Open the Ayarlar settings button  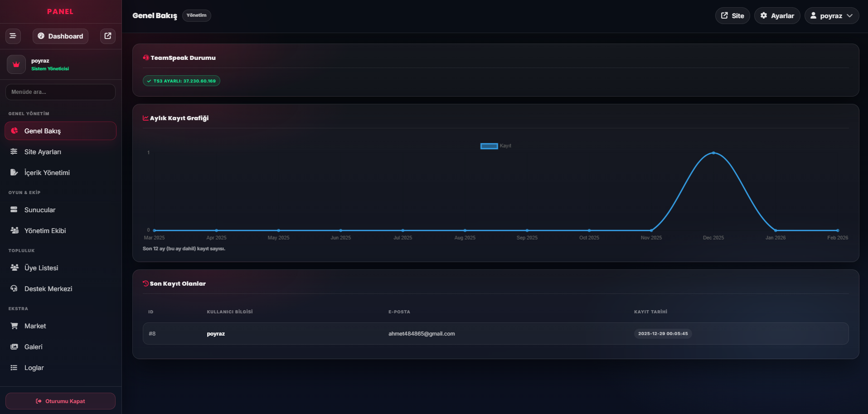pos(777,15)
